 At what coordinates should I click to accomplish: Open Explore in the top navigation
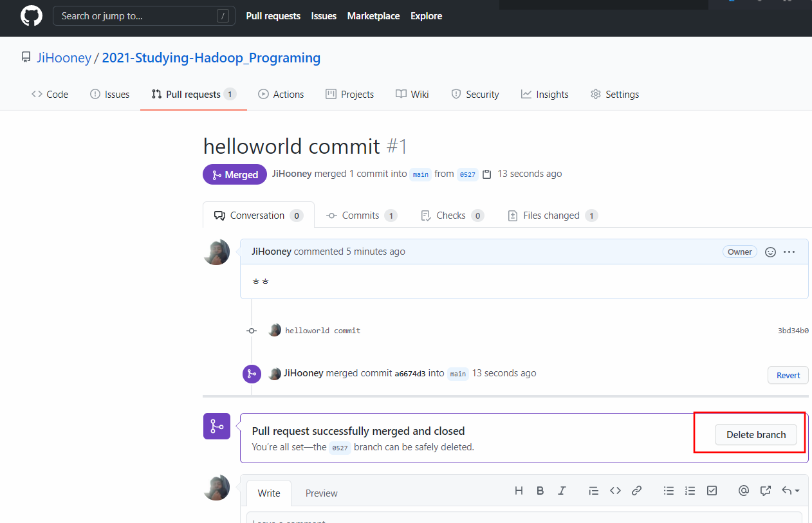pyautogui.click(x=426, y=16)
